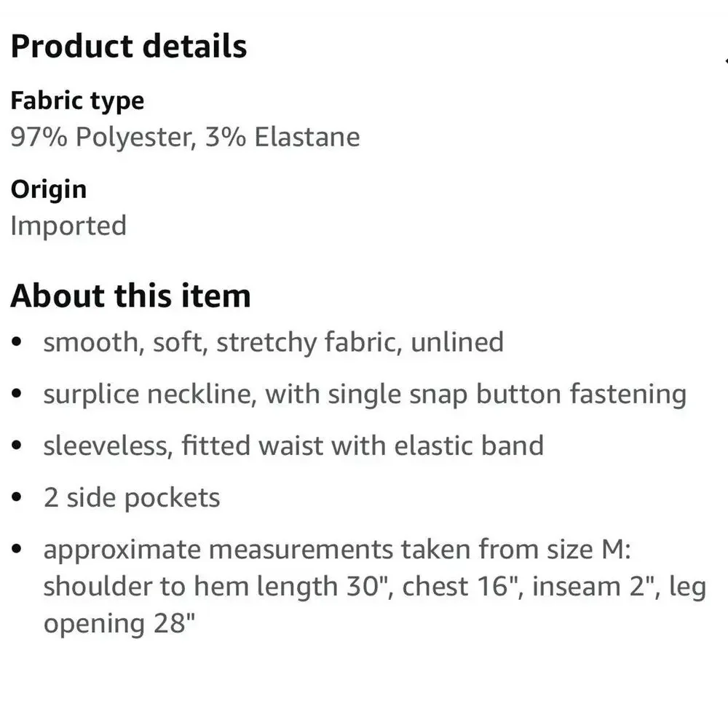Click the approximate measurements from size M line

(337, 550)
